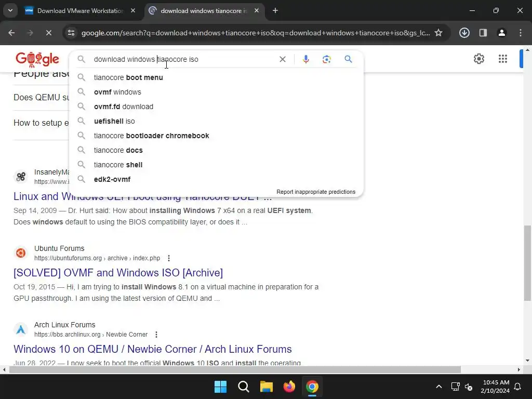Click the bbs.archlinux.org Newbie Corner breadcrumb
The height and width of the screenshot is (399, 532).
(x=91, y=335)
